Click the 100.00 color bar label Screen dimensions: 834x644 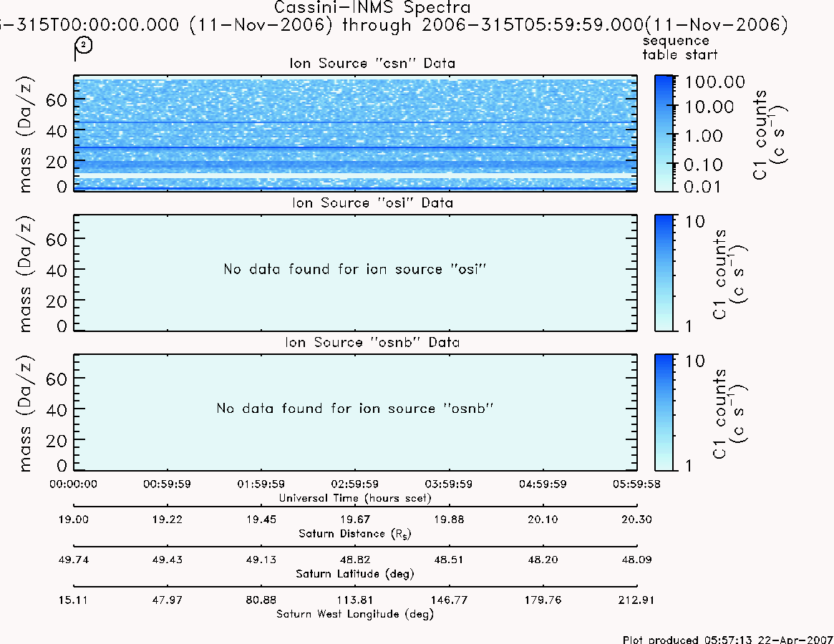(715, 82)
